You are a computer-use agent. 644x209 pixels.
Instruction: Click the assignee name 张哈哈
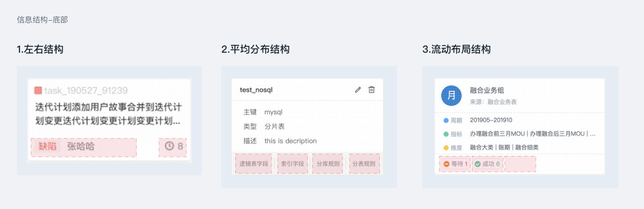(81, 146)
